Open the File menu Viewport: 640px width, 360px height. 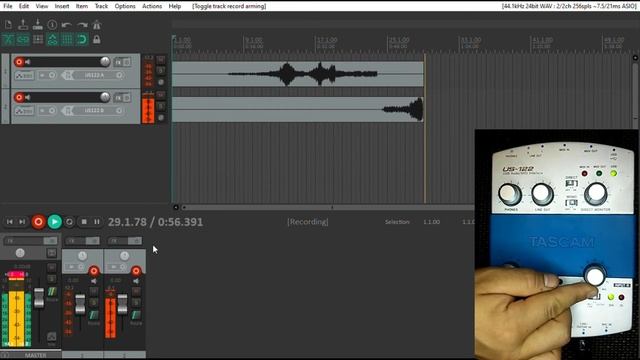(x=8, y=6)
